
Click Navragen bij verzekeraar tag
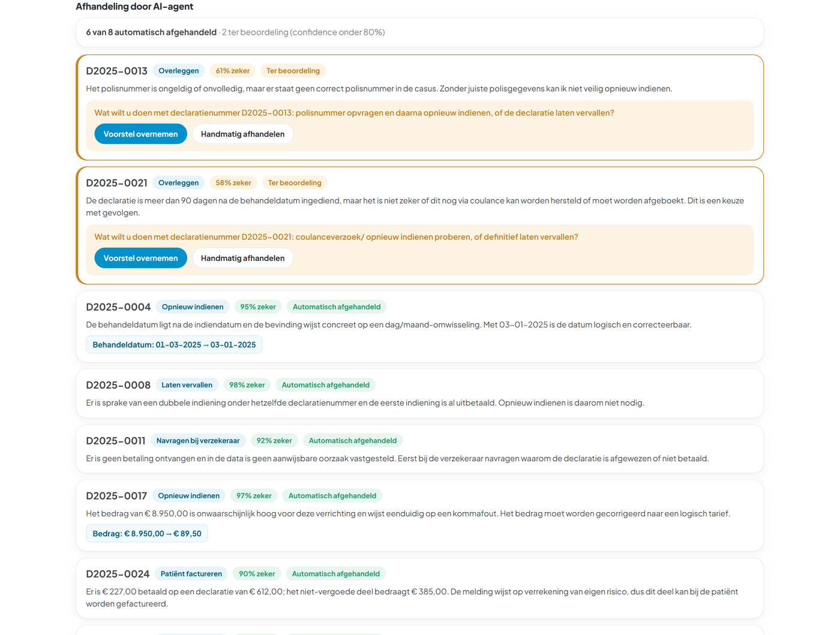[x=198, y=441]
